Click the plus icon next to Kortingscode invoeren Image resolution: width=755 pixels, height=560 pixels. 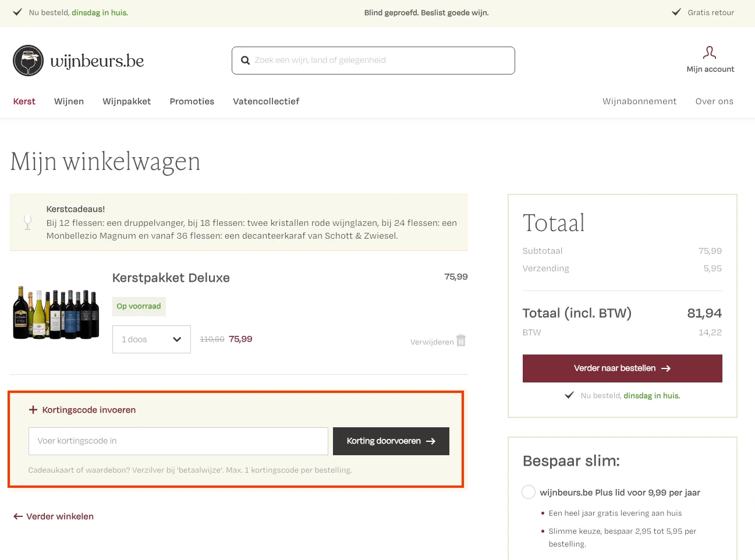tap(33, 410)
